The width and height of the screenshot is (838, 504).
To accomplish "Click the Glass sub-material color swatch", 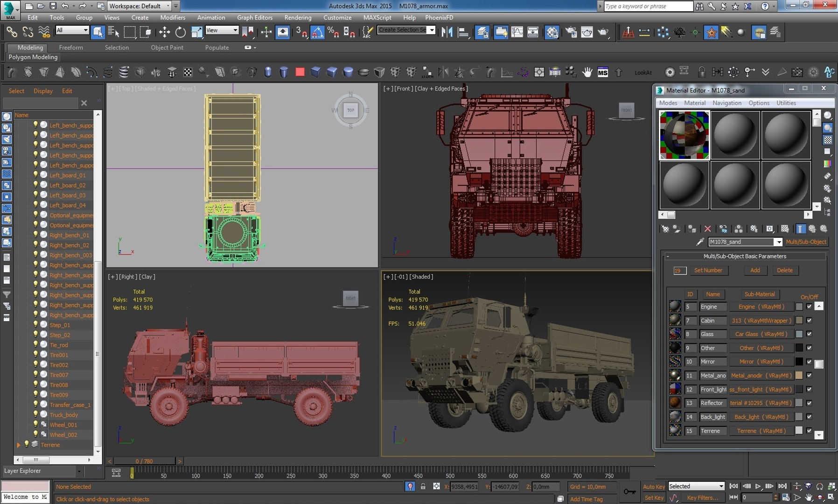I will pos(799,334).
